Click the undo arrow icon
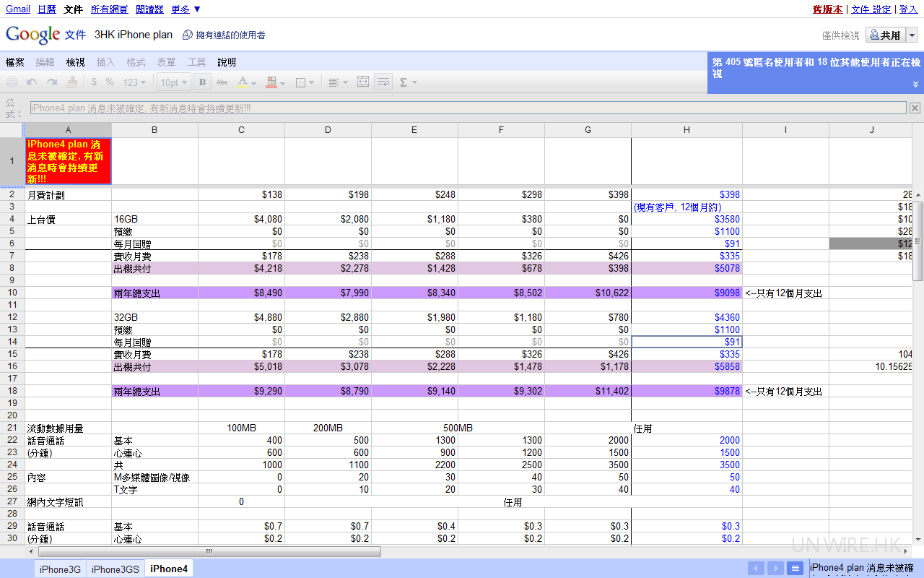The image size is (924, 578). (32, 82)
